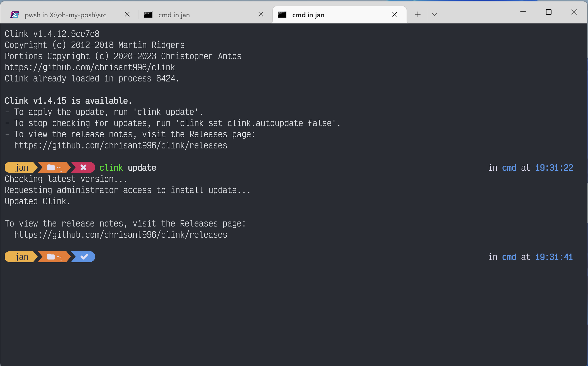This screenshot has width=588, height=366.
Task: Open a new tab with the plus icon
Action: [x=417, y=14]
